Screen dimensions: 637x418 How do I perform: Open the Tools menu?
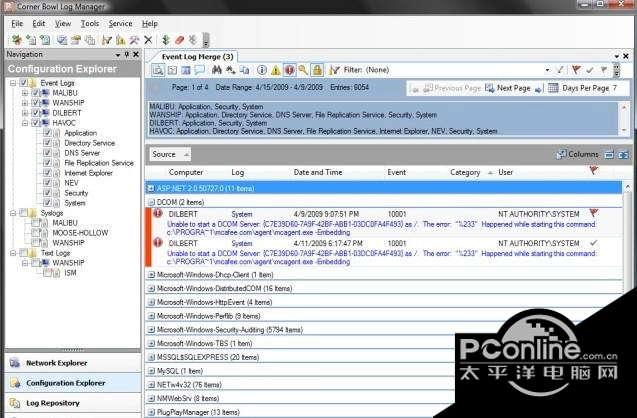[x=90, y=24]
